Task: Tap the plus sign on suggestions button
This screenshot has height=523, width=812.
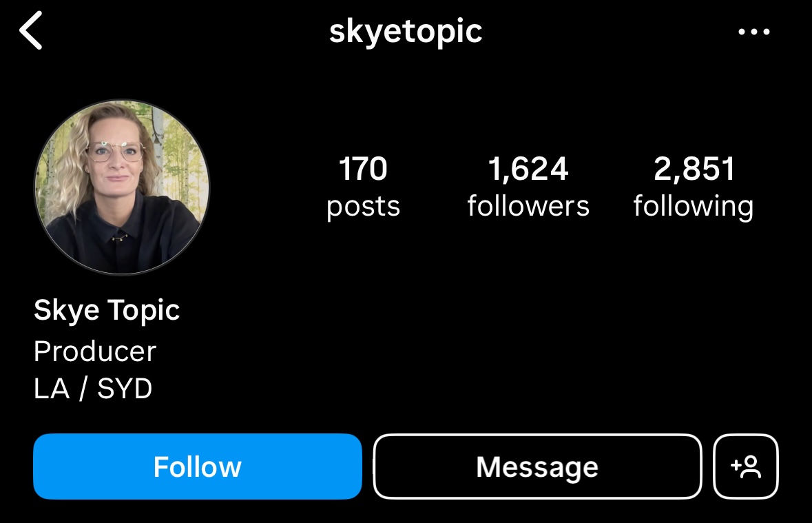Action: click(x=736, y=465)
